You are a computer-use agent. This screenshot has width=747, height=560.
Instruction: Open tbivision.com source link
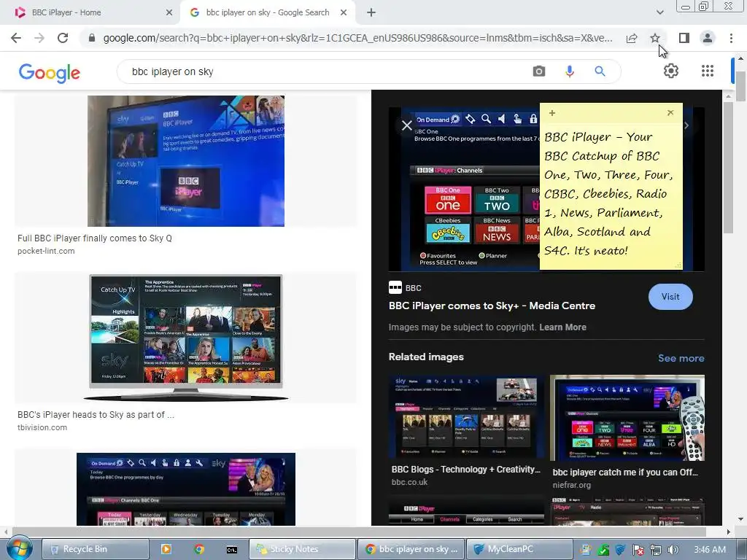pos(42,427)
